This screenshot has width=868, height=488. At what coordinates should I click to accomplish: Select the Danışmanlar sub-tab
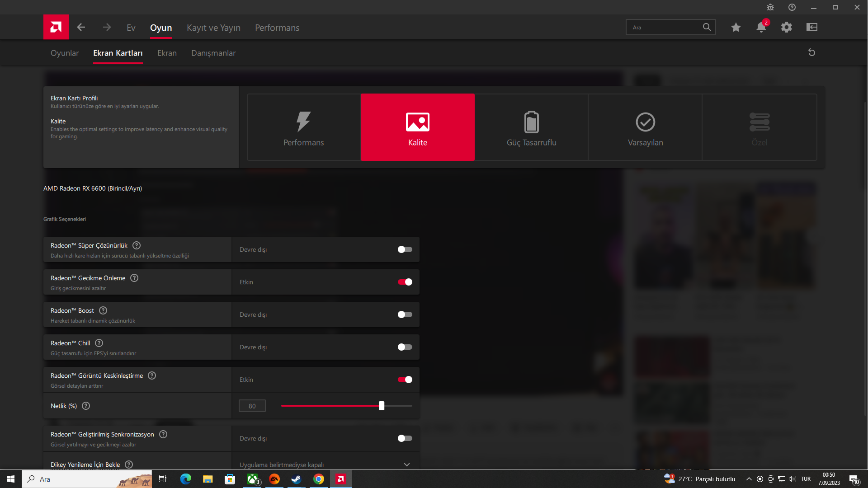(x=213, y=53)
